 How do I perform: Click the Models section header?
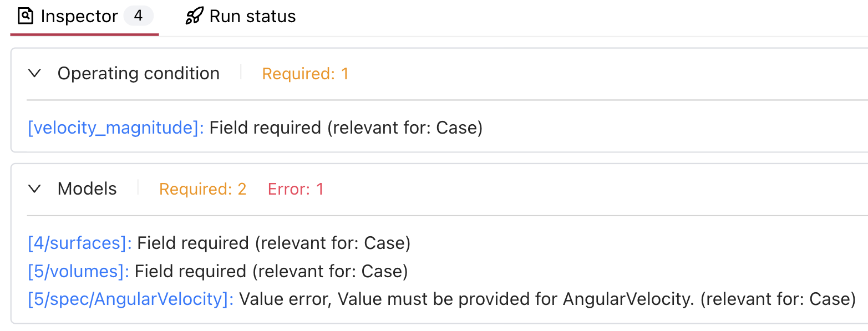pyautogui.click(x=87, y=189)
